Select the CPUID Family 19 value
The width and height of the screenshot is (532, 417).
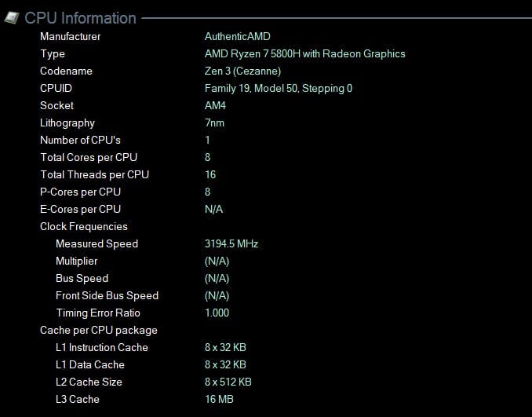[278, 88]
